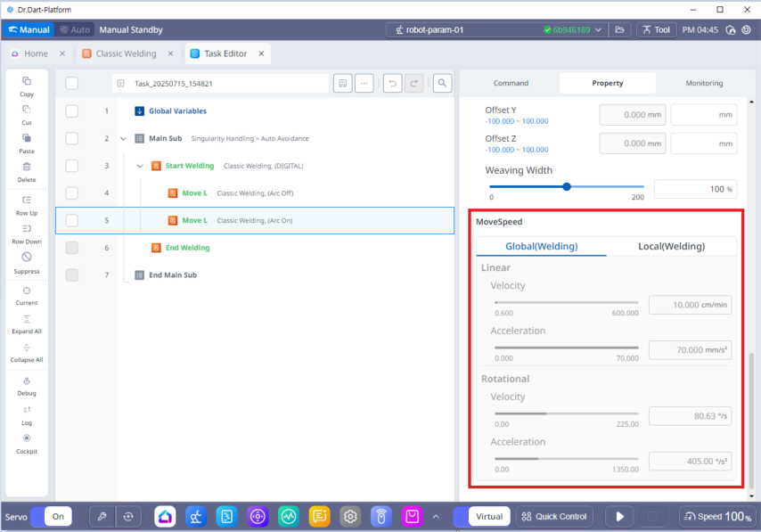Viewport: 761px width, 532px height.
Task: Toggle the Servo On switch
Action: click(x=51, y=516)
